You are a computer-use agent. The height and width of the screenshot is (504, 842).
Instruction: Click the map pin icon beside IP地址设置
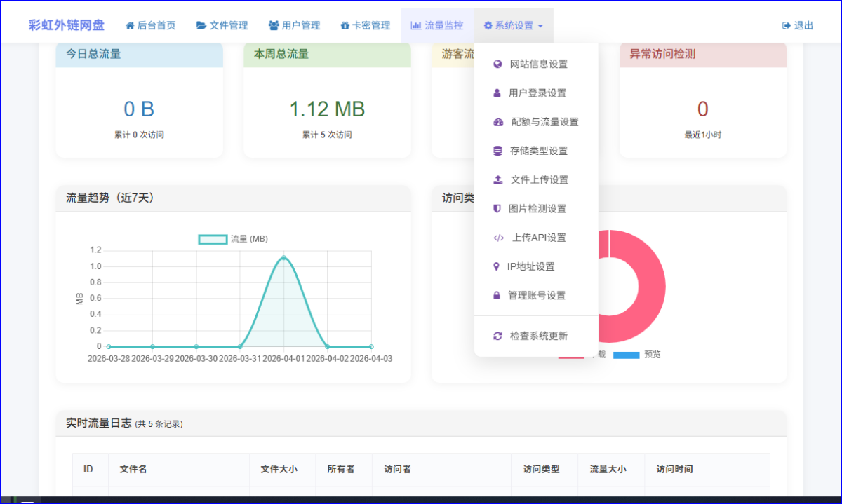coord(497,266)
